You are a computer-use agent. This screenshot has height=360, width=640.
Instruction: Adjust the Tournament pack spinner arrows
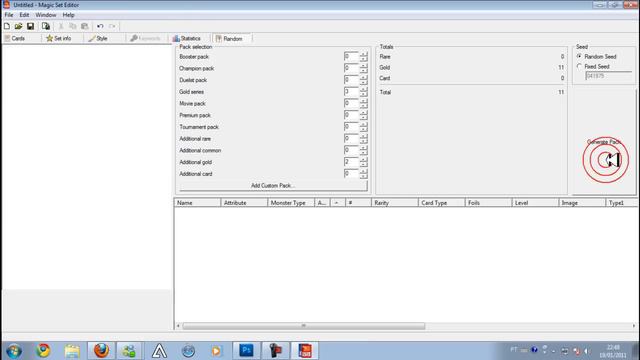(363, 127)
